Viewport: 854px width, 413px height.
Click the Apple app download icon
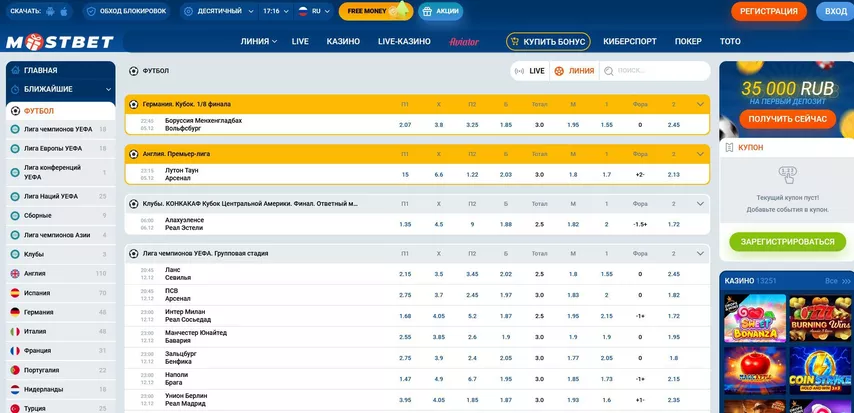point(66,11)
